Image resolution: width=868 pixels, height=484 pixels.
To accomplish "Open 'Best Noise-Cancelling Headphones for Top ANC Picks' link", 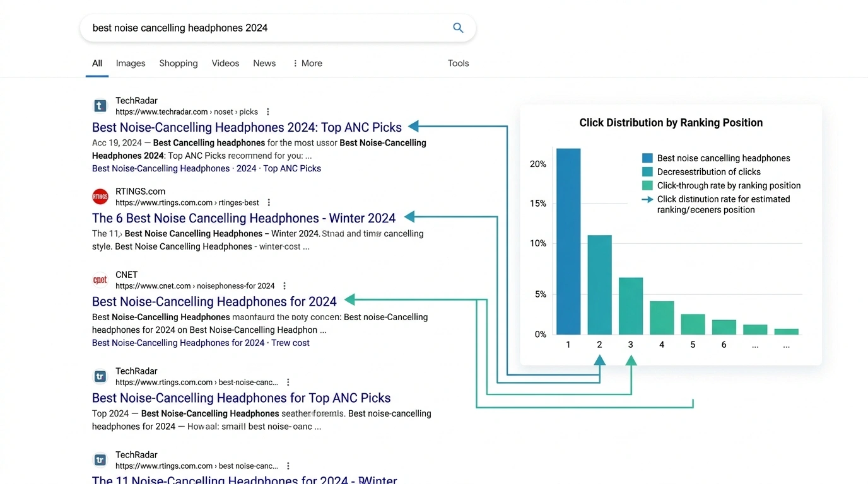I will pyautogui.click(x=241, y=398).
